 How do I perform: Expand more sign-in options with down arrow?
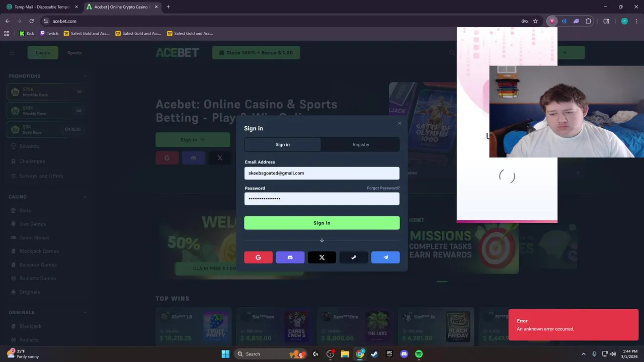click(322, 240)
